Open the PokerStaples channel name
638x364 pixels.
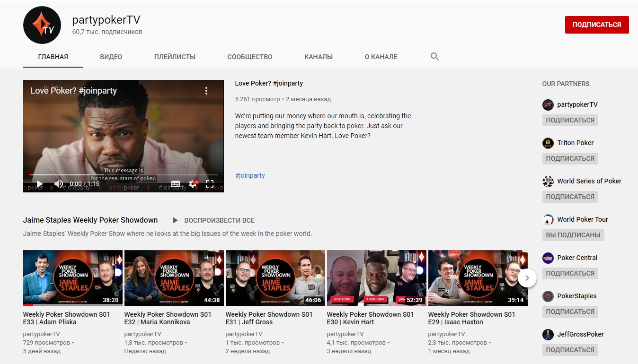point(577,296)
